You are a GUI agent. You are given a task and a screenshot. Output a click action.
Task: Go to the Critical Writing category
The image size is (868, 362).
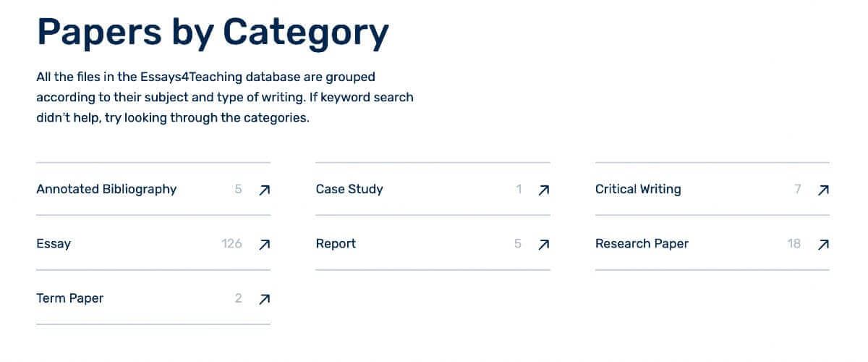coord(638,189)
